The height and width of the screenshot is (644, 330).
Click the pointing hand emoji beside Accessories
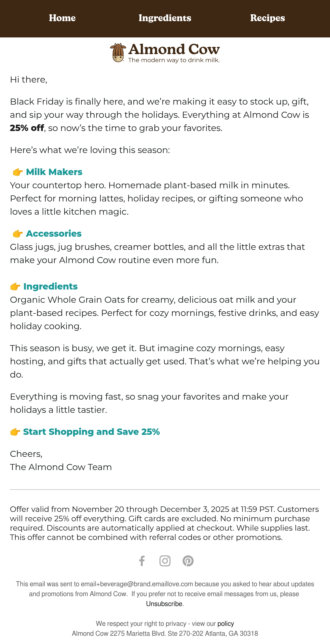(x=18, y=234)
